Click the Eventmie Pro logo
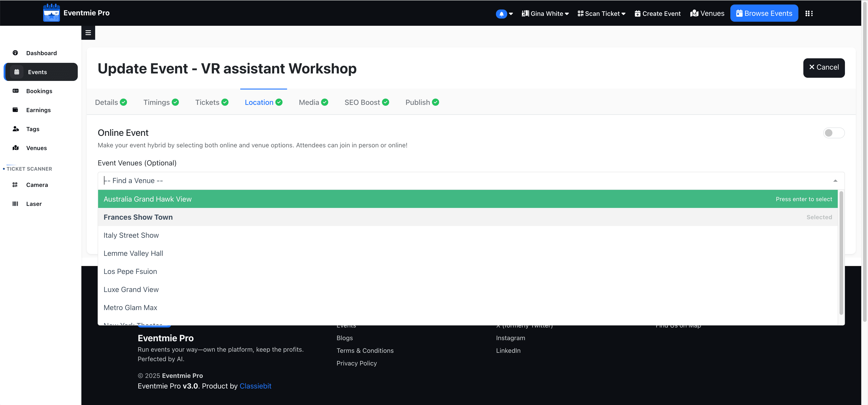The image size is (868, 405). 51,13
